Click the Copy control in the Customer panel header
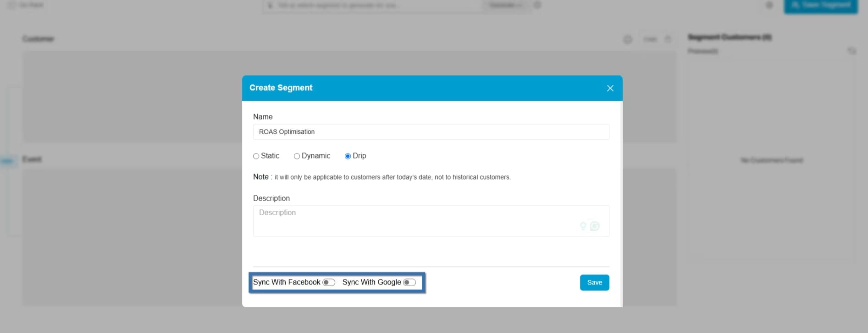Screen dimensions: 868x333 point(650,39)
